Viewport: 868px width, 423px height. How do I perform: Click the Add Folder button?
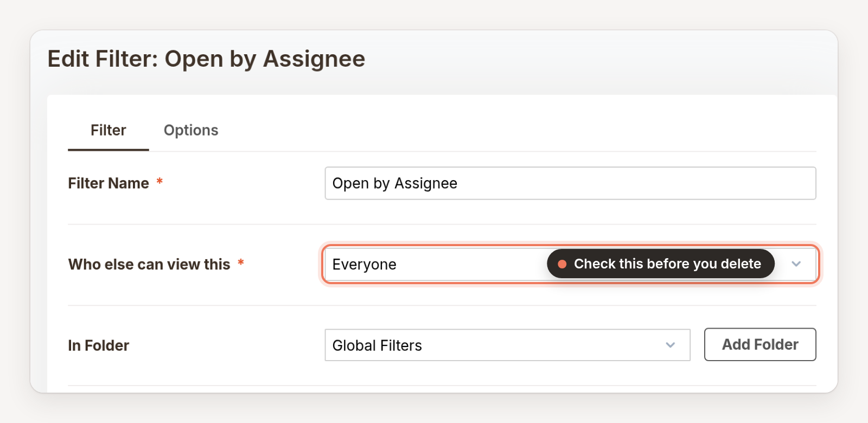[x=760, y=344]
